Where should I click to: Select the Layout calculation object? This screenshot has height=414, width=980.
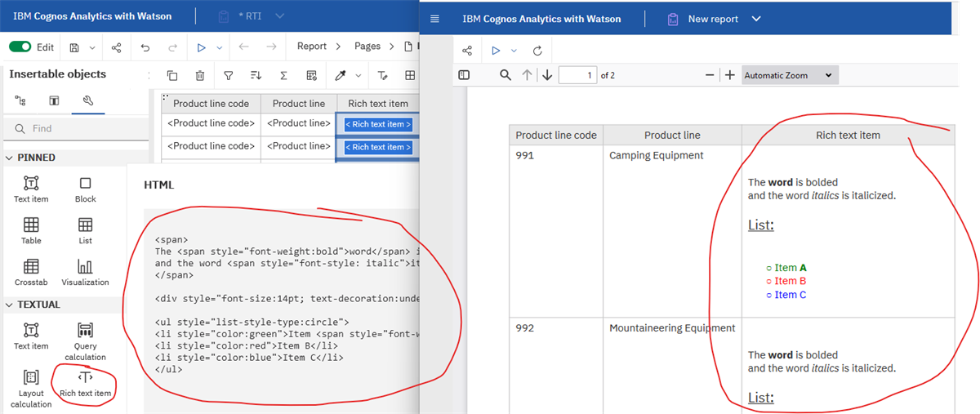tap(31, 388)
